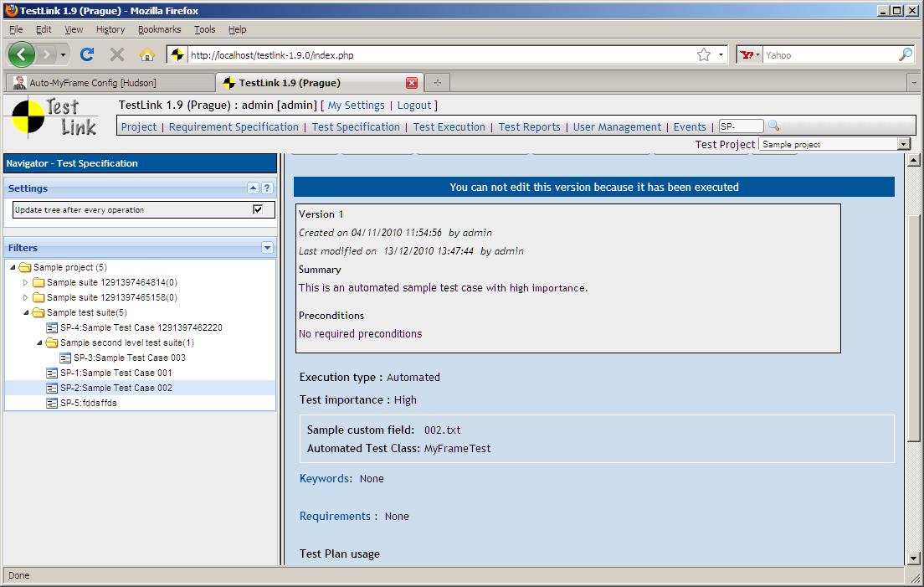Open the Test Execution link

coord(449,127)
